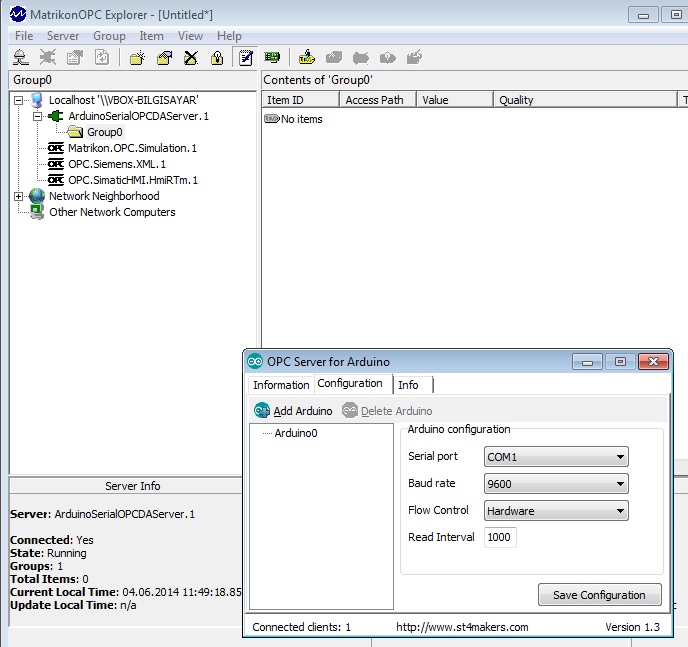This screenshot has height=647, width=688.
Task: Select OPC.Siemens.XML.1 server
Action: (117, 164)
